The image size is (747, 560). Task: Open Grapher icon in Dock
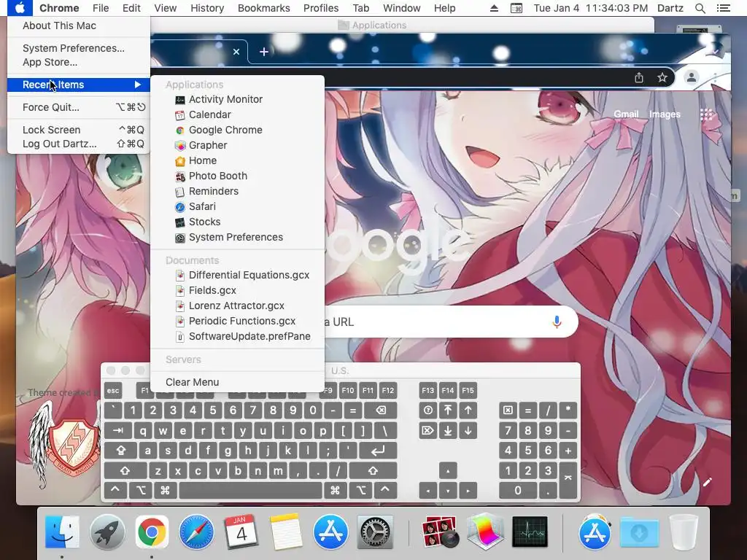coord(485,532)
